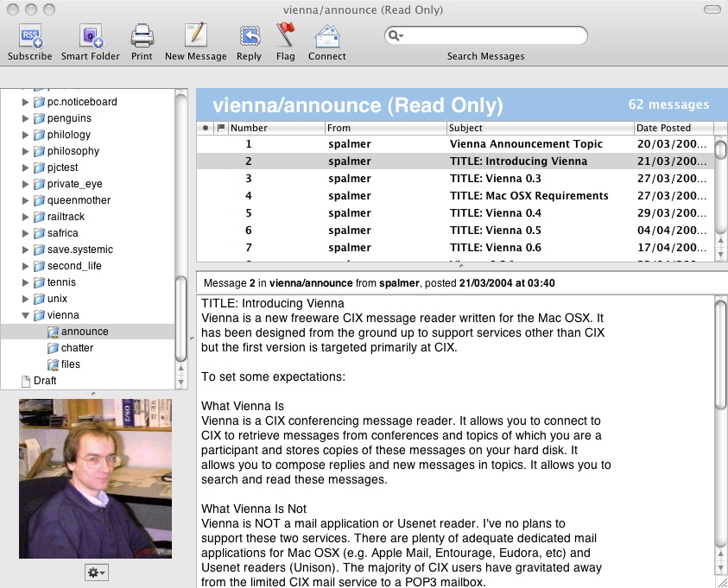Open the gear action menu below photo
The width and height of the screenshot is (728, 588).
[x=96, y=572]
